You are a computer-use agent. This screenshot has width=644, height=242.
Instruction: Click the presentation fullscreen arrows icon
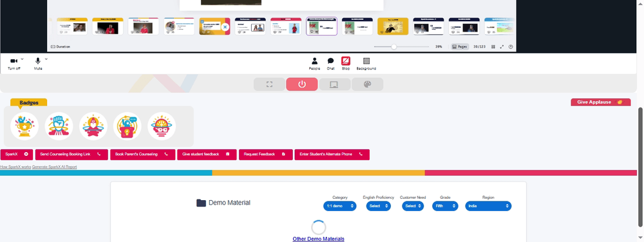coord(502,47)
